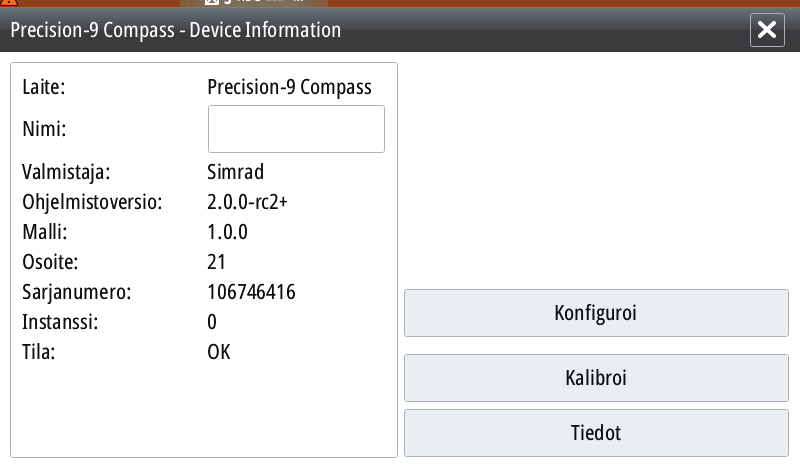
Task: Click the serial number 106746416
Action: click(251, 292)
